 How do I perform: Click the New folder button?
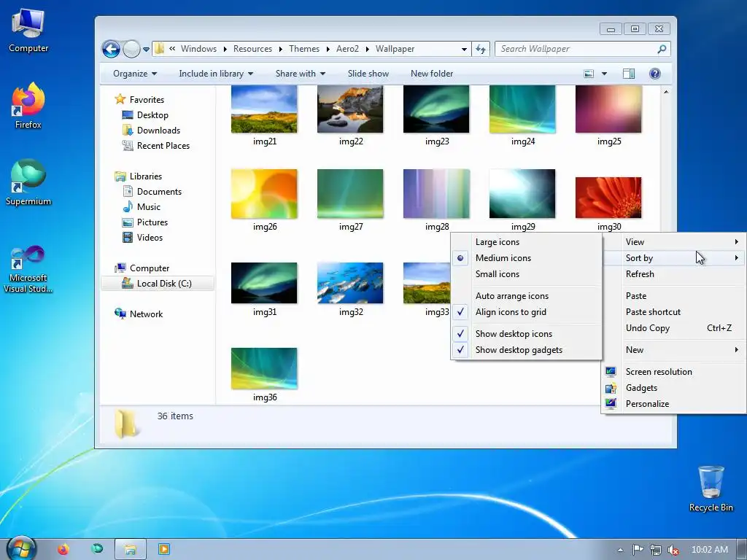tap(432, 74)
